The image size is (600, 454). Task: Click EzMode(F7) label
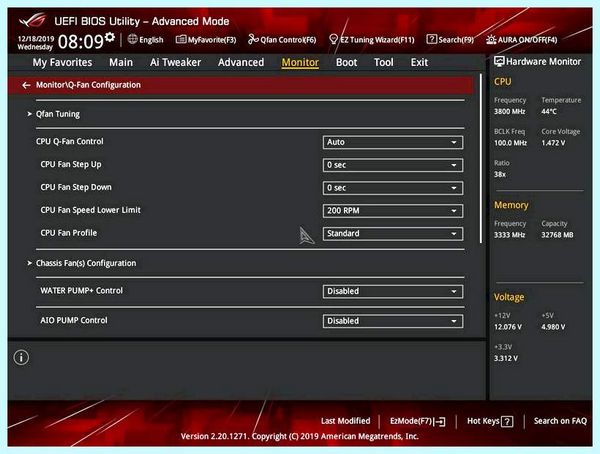[411, 421]
